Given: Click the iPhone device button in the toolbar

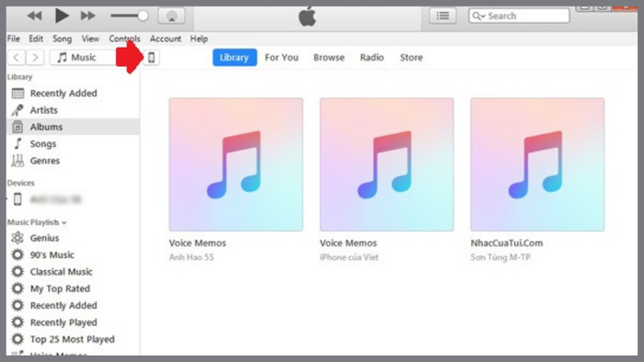Looking at the screenshot, I should (152, 57).
